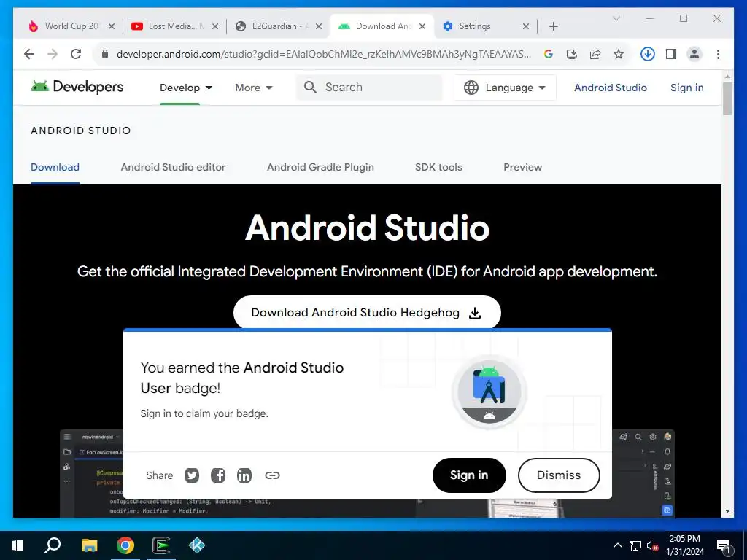Open the Chrome profile avatar

point(694,54)
